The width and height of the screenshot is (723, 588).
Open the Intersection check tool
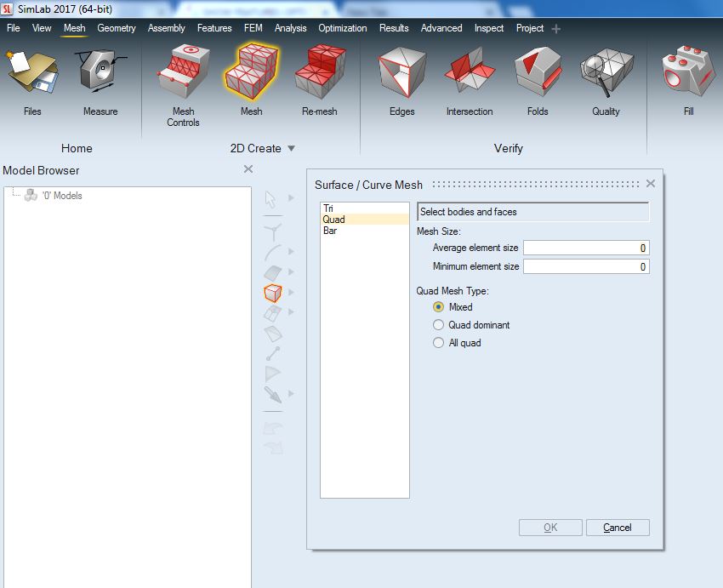pyautogui.click(x=470, y=81)
